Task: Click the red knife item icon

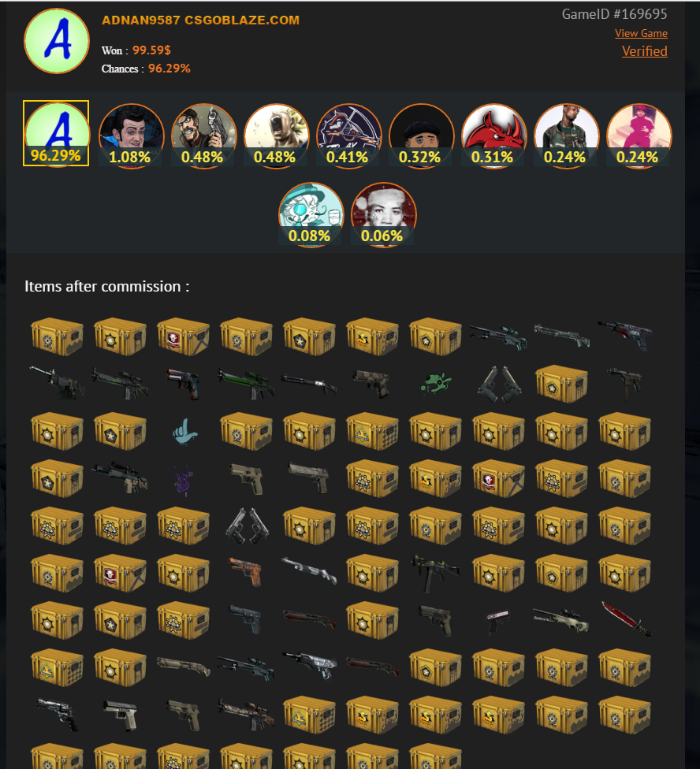Action: (625, 619)
